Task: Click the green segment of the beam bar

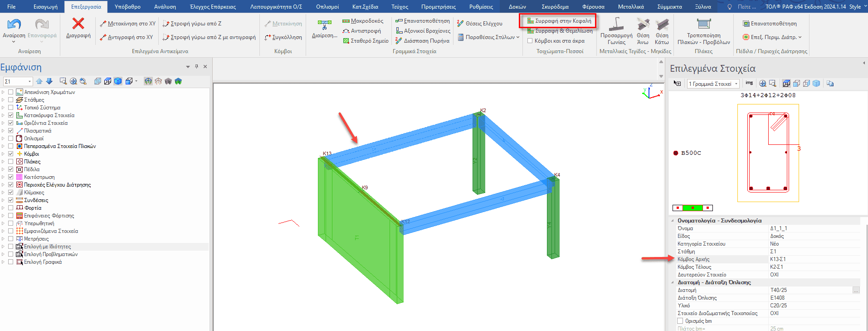Action: point(692,208)
